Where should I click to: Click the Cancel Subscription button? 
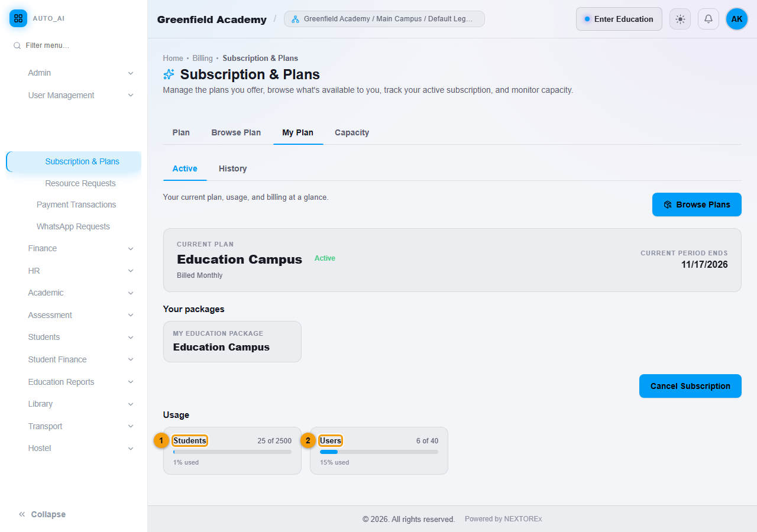click(x=690, y=386)
